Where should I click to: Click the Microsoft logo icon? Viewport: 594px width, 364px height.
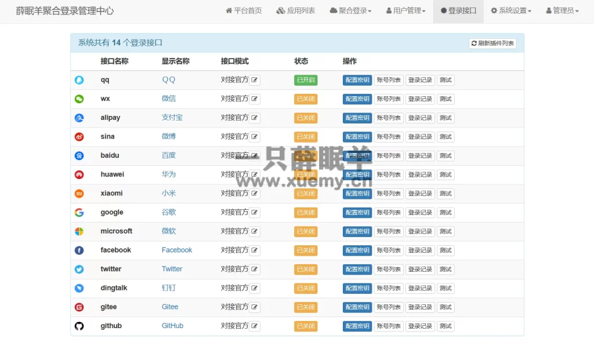[x=79, y=231]
